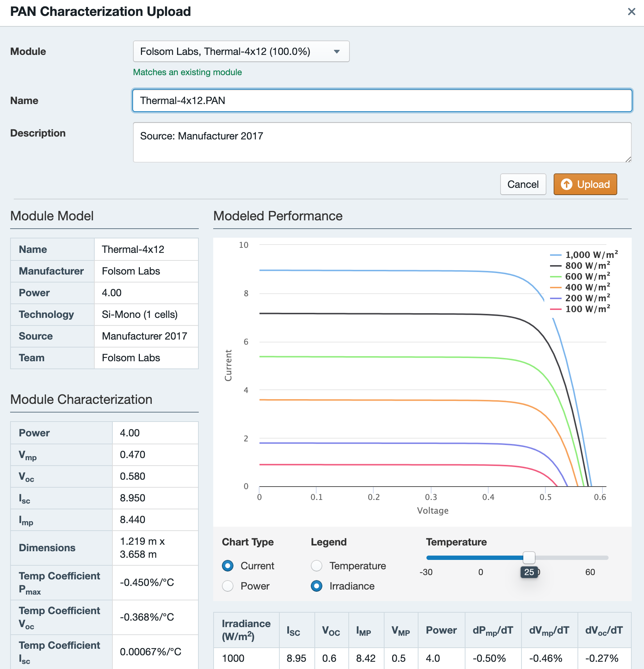Image resolution: width=644 pixels, height=669 pixels.
Task: Select the Temperature legend radio
Action: pos(317,566)
